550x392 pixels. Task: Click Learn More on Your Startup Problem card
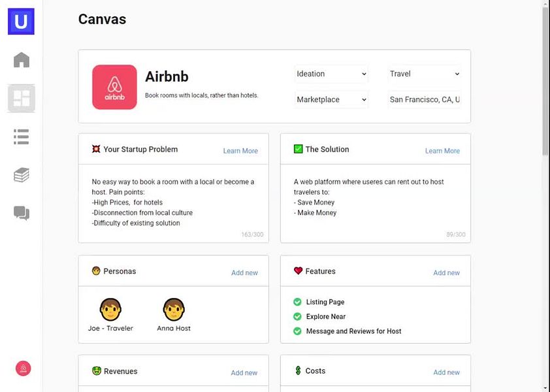[240, 151]
